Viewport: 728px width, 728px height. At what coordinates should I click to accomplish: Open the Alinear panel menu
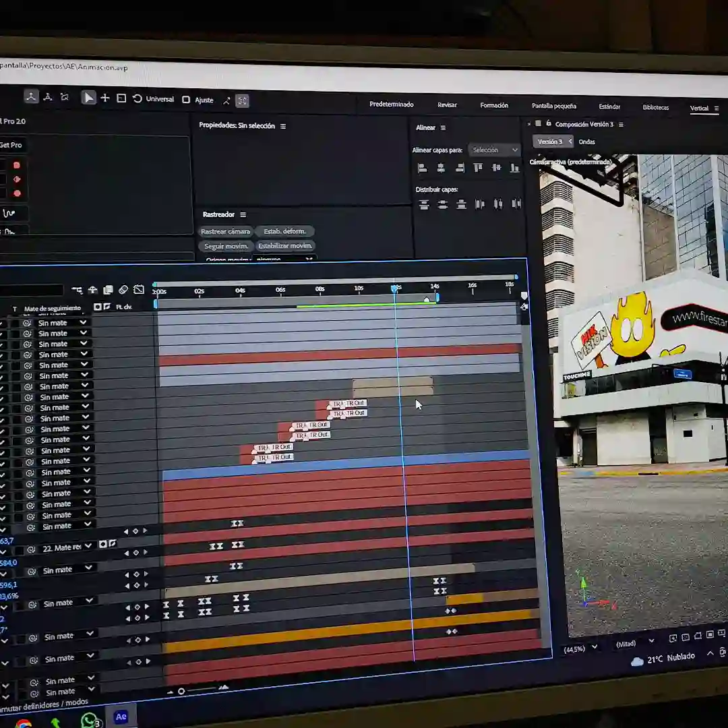443,127
